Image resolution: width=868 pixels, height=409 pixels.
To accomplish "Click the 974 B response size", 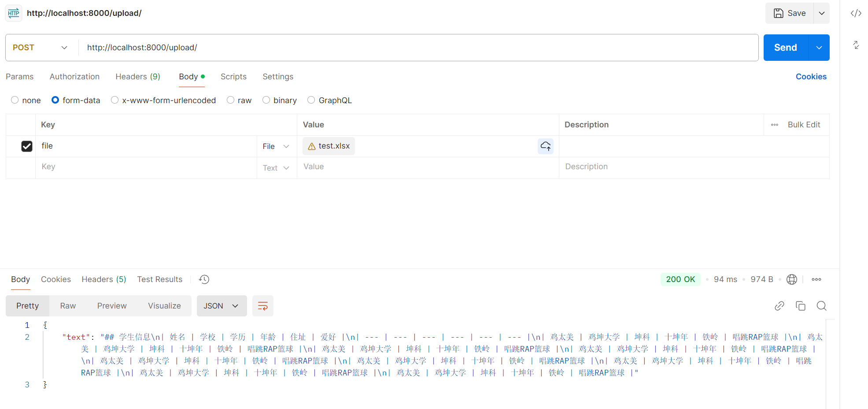I will [x=762, y=279].
